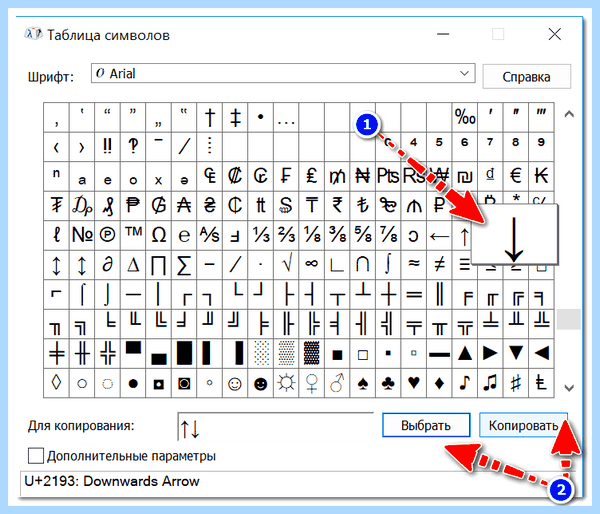
Task: Select the not equal ≠ sign
Action: click(439, 265)
